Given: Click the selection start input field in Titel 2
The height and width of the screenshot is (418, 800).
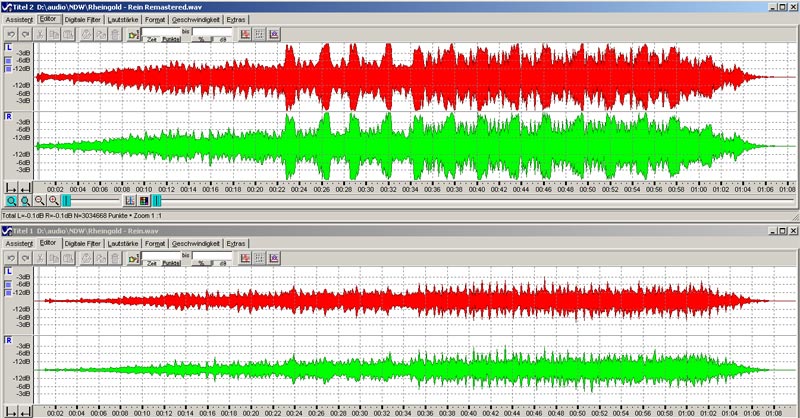Looking at the screenshot, I should [x=162, y=31].
